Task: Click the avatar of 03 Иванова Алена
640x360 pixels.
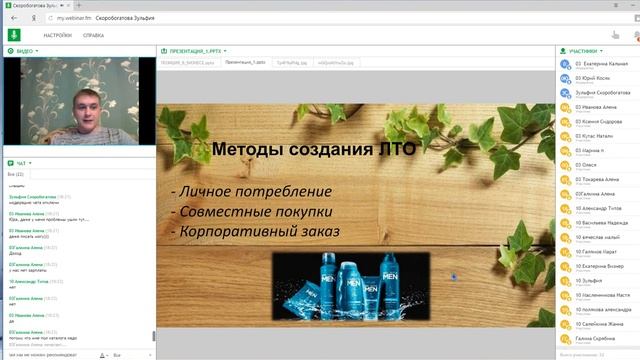Action: click(565, 107)
